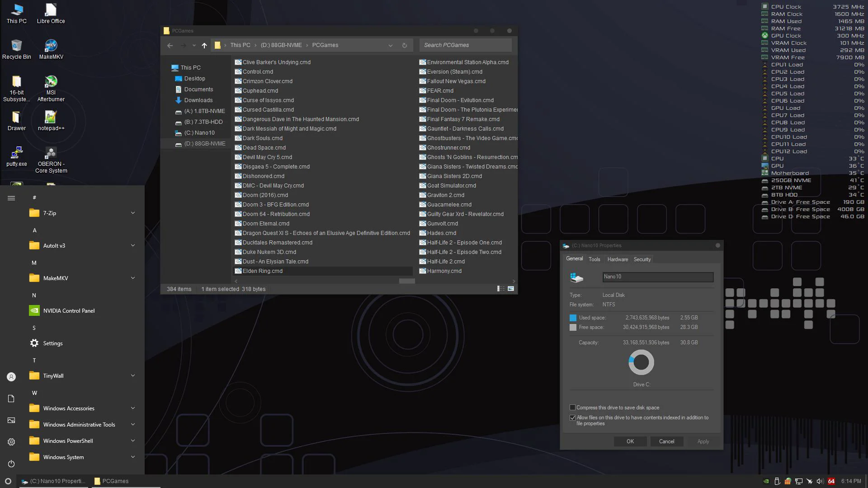868x488 pixels.
Task: Uncheck allow files to be indexed
Action: (573, 418)
